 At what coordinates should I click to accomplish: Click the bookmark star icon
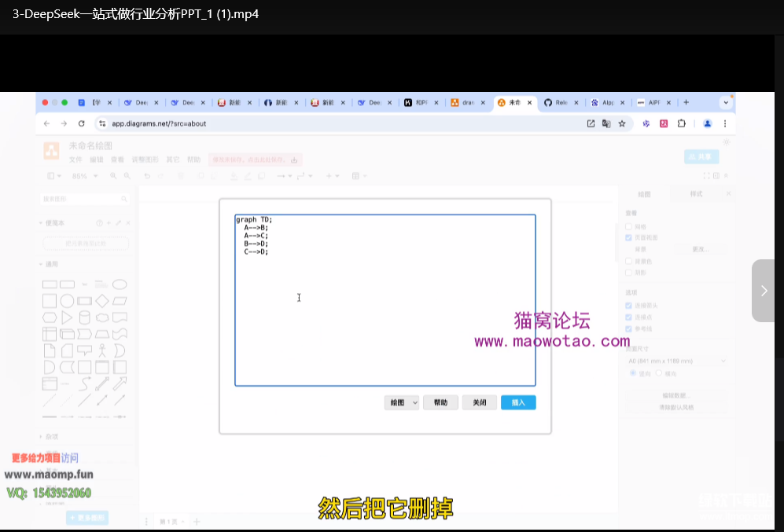[621, 123]
